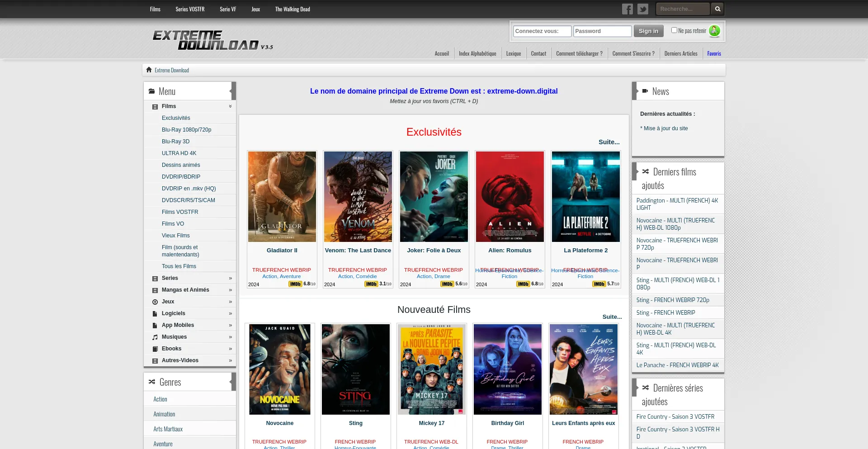This screenshot has width=868, height=449.
Task: Open the Facebook page icon
Action: [x=627, y=9]
